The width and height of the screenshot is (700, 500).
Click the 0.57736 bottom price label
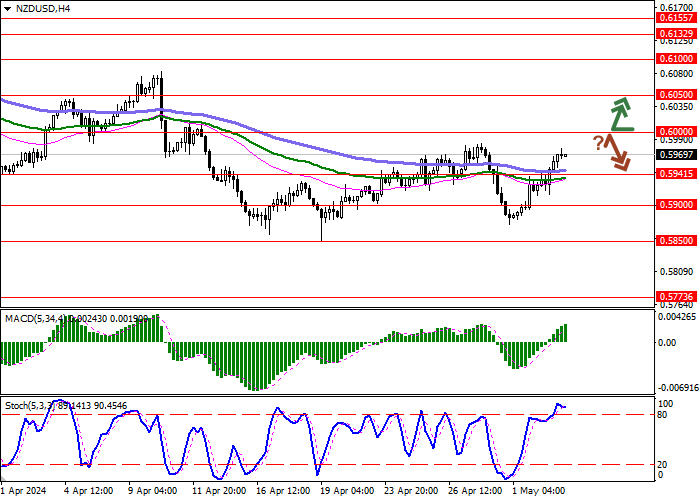tap(677, 297)
